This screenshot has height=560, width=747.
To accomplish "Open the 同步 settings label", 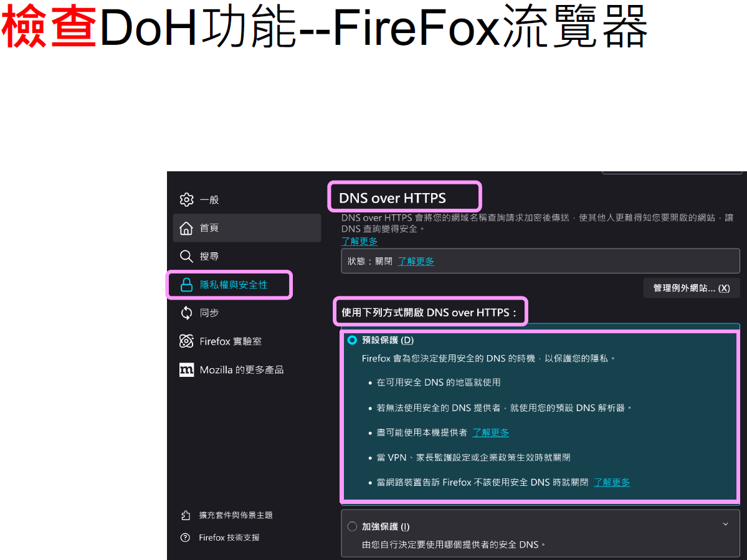I will [209, 313].
